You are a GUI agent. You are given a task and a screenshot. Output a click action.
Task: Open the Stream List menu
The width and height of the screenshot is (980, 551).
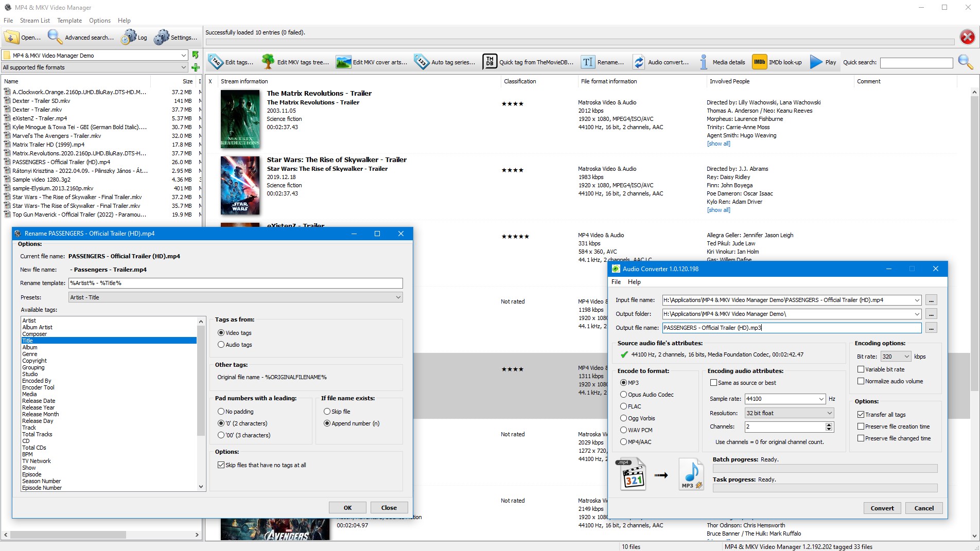pyautogui.click(x=35, y=21)
